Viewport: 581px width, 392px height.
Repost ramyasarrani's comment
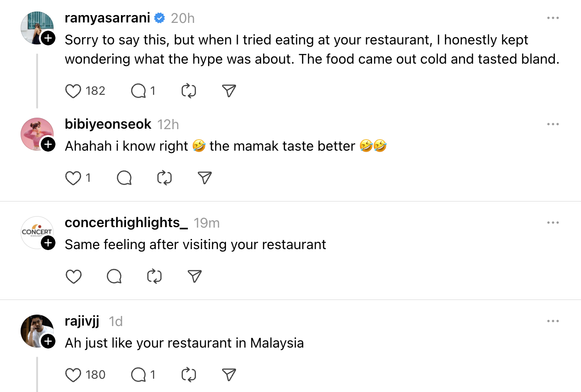click(189, 91)
